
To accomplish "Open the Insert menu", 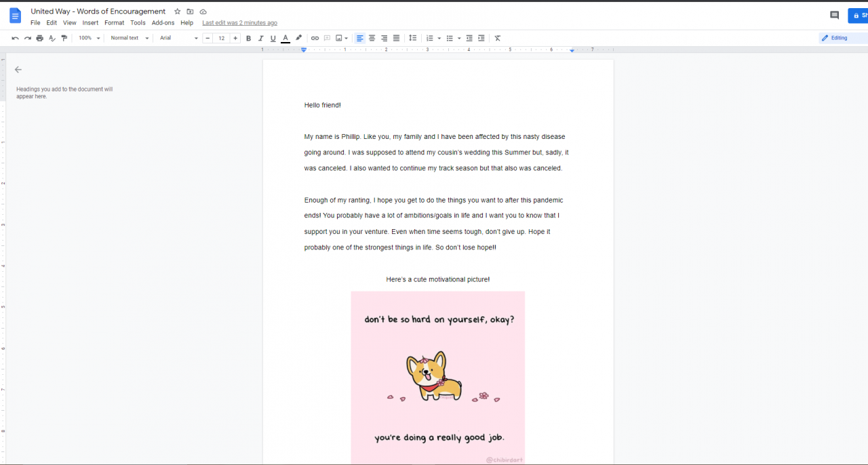I will (90, 22).
